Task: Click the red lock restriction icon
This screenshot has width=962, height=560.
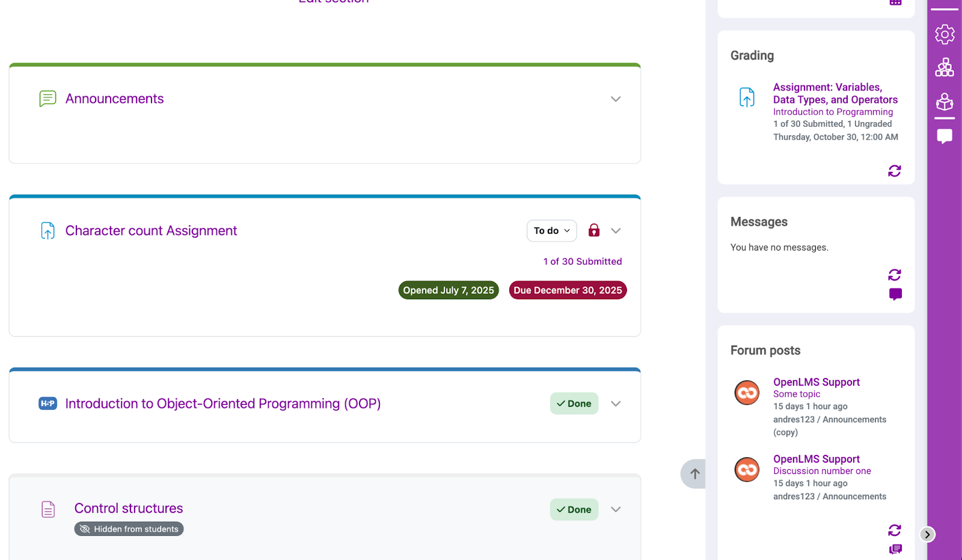Action: coord(593,231)
